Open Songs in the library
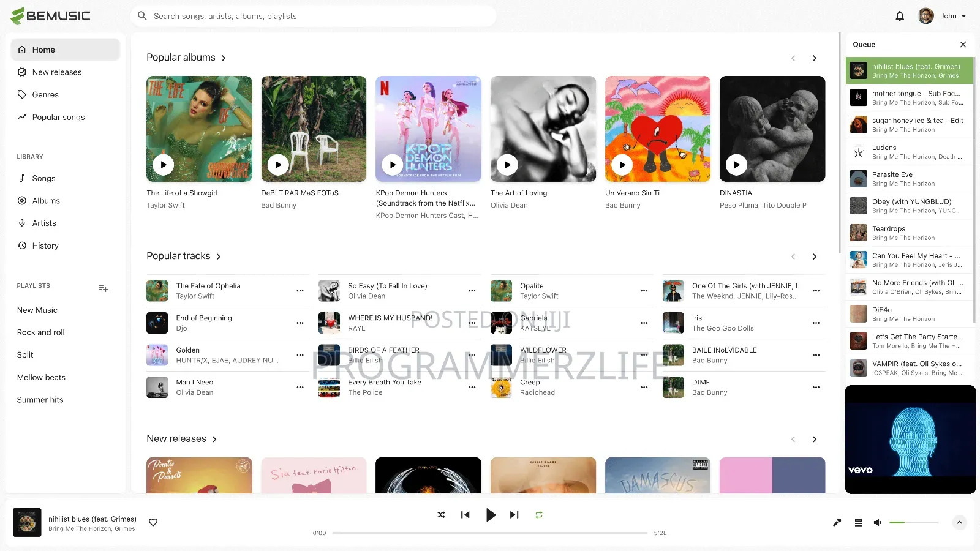Viewport: 980px width, 551px height. (x=65, y=178)
